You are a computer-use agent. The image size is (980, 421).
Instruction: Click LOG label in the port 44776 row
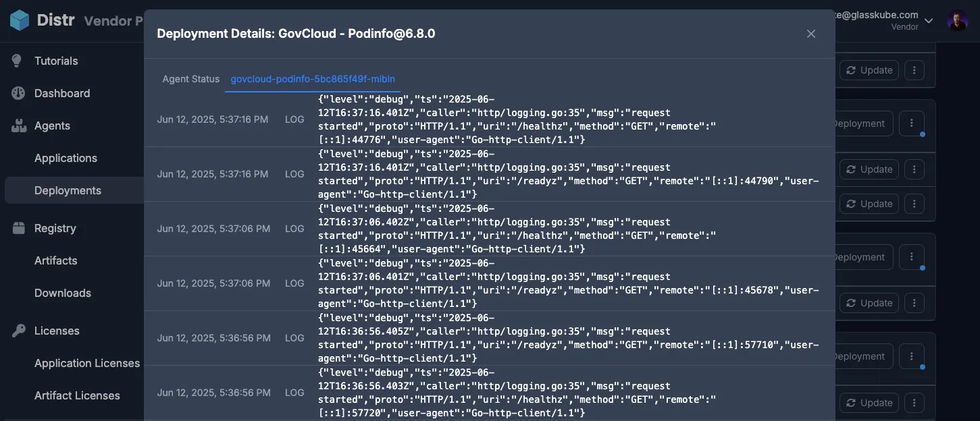(x=294, y=119)
